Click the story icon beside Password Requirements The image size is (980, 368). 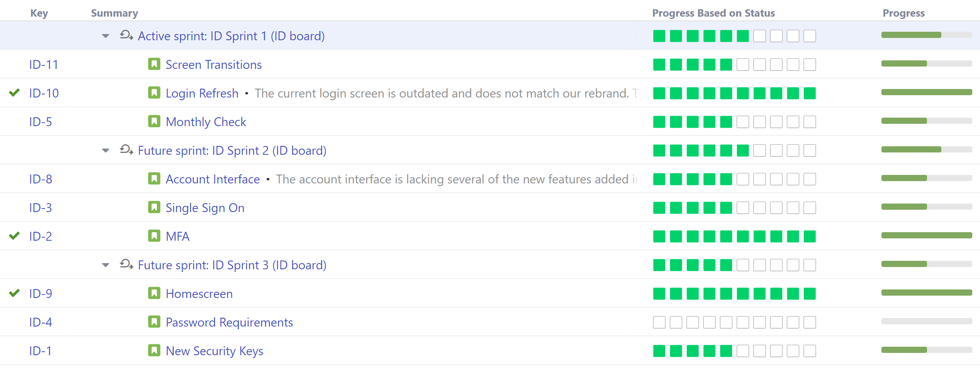tap(154, 322)
